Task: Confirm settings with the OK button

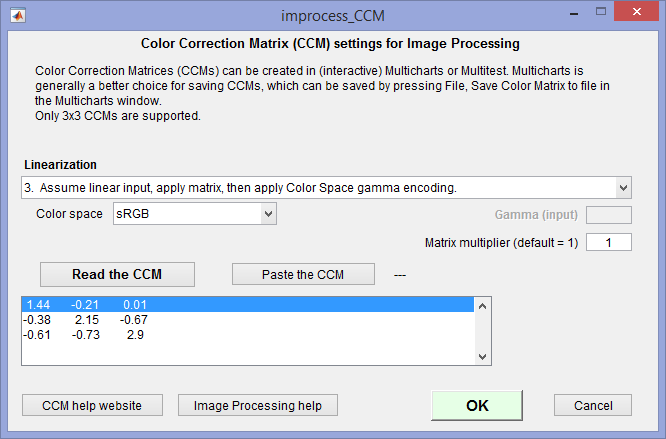Action: [477, 405]
